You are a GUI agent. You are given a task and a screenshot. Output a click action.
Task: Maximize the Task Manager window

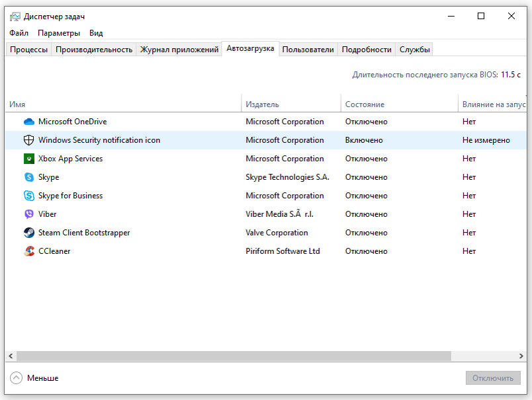click(x=481, y=16)
